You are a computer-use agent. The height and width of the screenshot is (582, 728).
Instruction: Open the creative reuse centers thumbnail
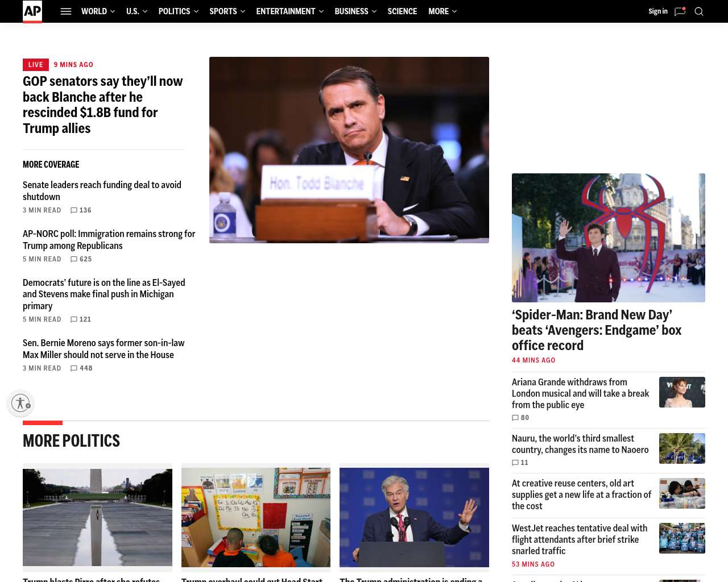coord(682,493)
